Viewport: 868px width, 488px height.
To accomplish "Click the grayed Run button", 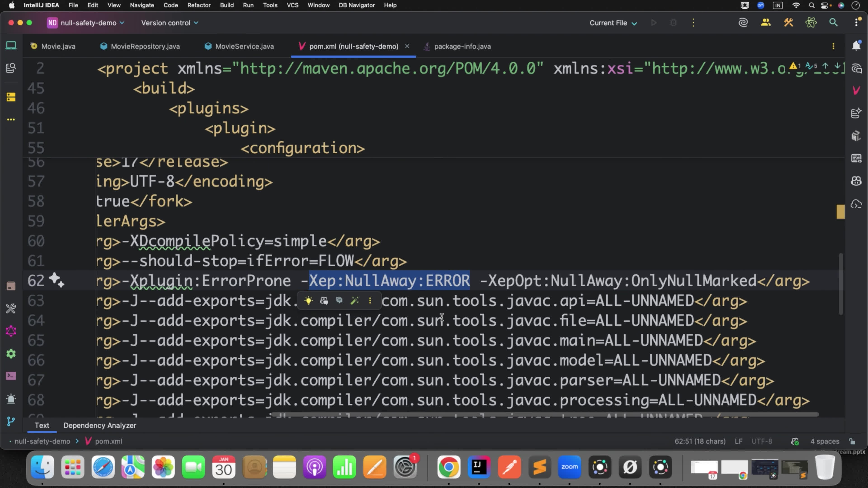I will click(x=654, y=23).
